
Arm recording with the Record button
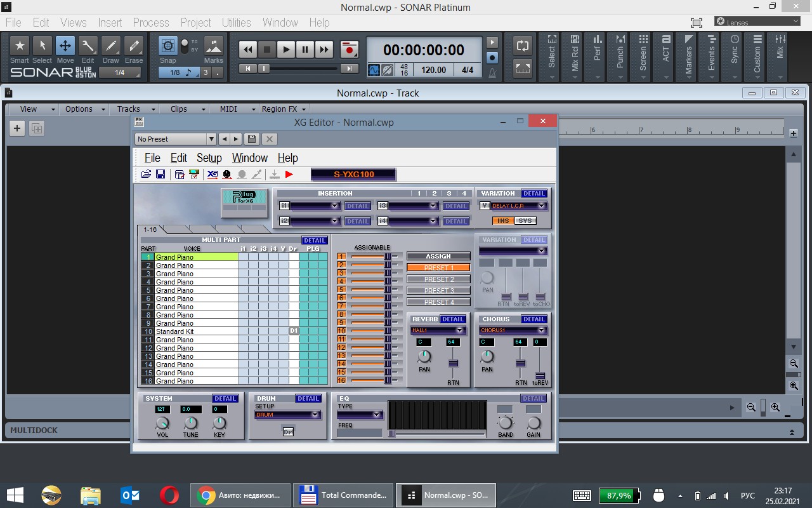[349, 49]
